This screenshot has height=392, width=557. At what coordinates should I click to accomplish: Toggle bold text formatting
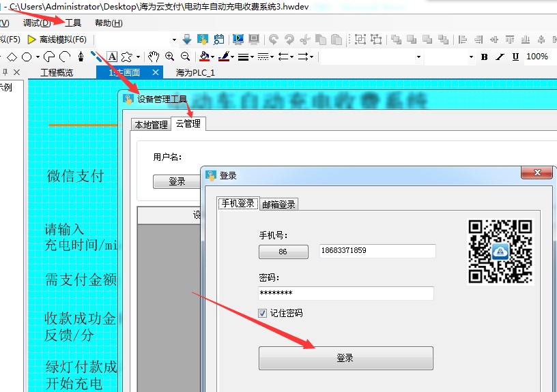pyautogui.click(x=484, y=57)
